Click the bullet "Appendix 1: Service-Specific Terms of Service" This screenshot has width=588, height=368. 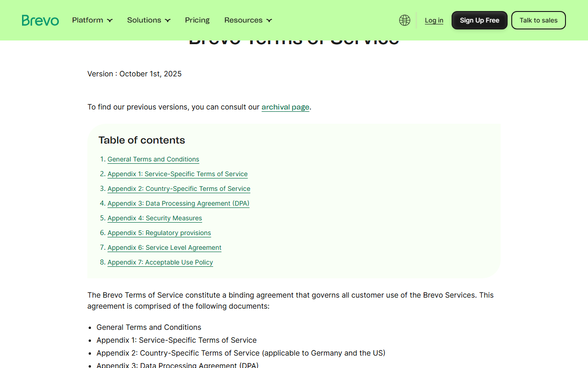pos(176,340)
